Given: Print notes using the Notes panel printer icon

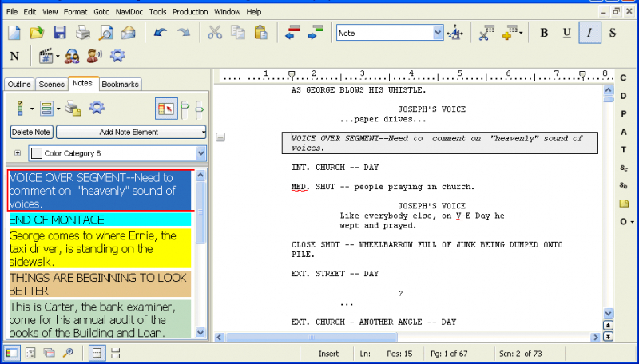Looking at the screenshot, I should (73, 109).
